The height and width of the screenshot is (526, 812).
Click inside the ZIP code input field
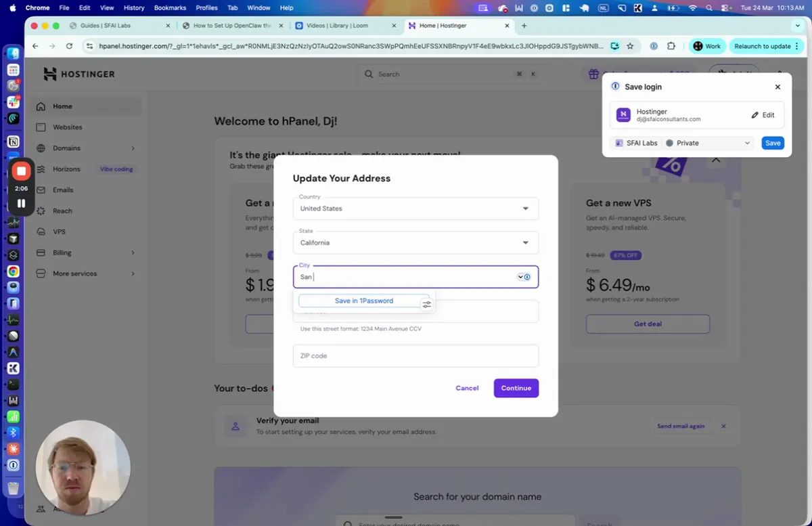[415, 355]
